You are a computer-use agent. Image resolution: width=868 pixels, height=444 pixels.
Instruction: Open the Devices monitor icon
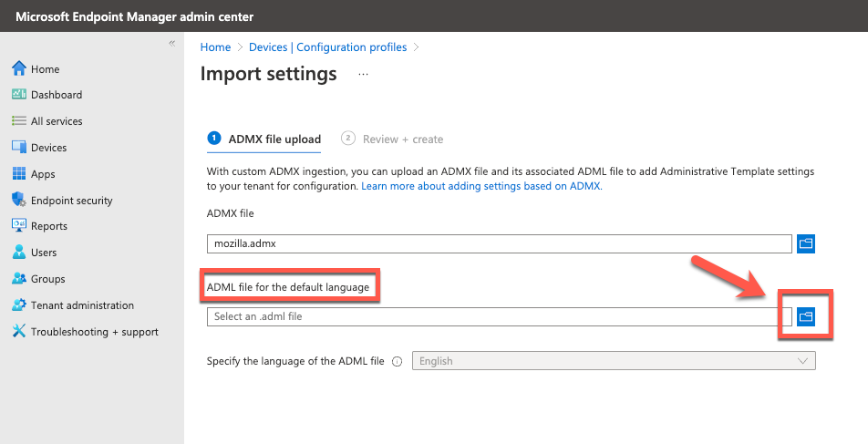[x=19, y=148]
